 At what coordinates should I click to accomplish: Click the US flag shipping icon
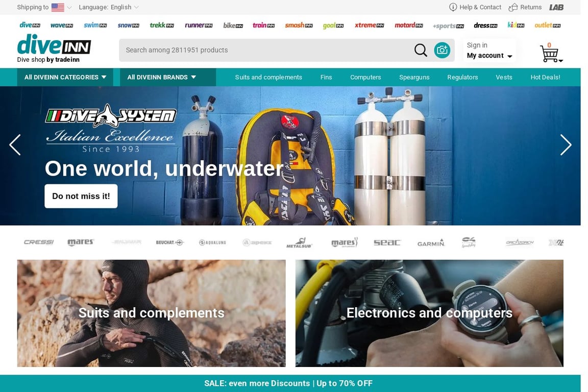[x=58, y=7]
